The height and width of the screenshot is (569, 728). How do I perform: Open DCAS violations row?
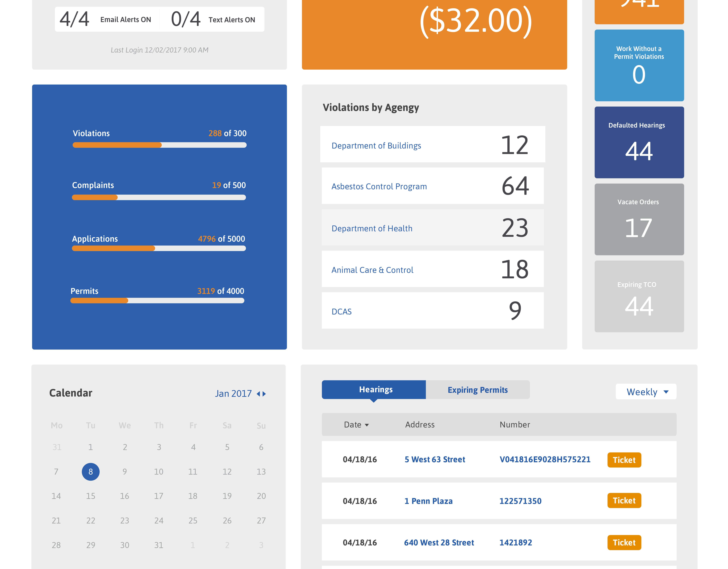[433, 310]
